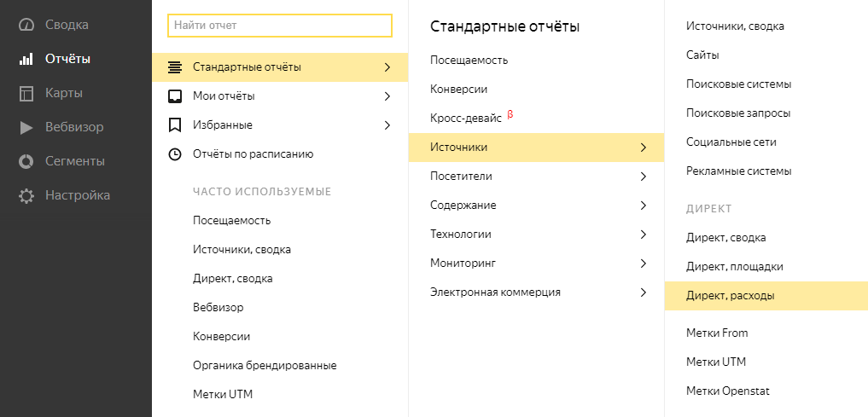Screen dimensions: 868x417
Task: Open Органика брендированные frequent report
Action: [x=265, y=365]
